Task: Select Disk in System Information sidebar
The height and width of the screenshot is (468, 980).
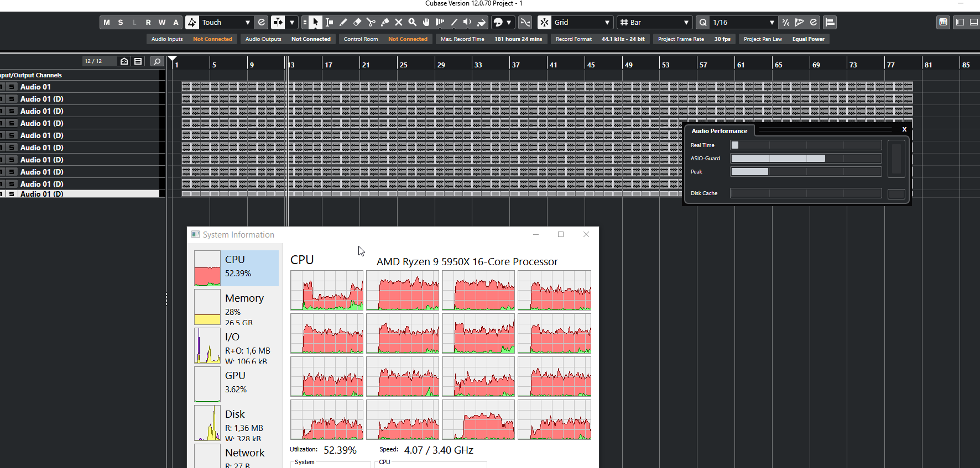Action: coord(237,423)
